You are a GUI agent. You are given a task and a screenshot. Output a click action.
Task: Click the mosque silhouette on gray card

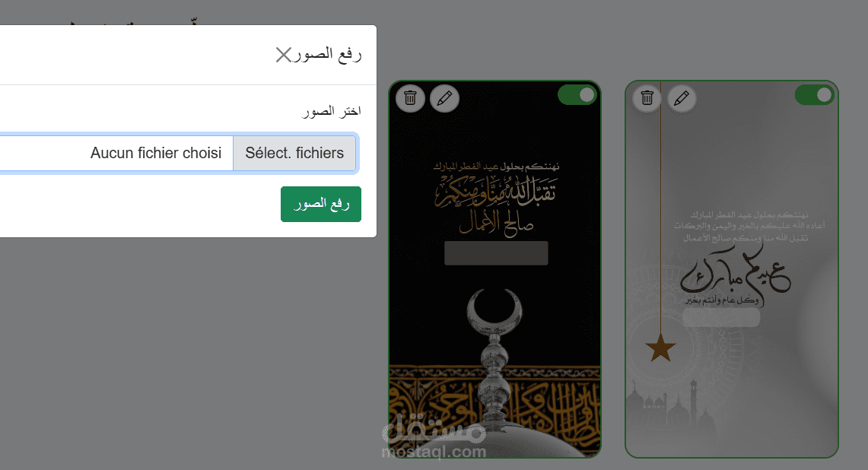click(673, 402)
